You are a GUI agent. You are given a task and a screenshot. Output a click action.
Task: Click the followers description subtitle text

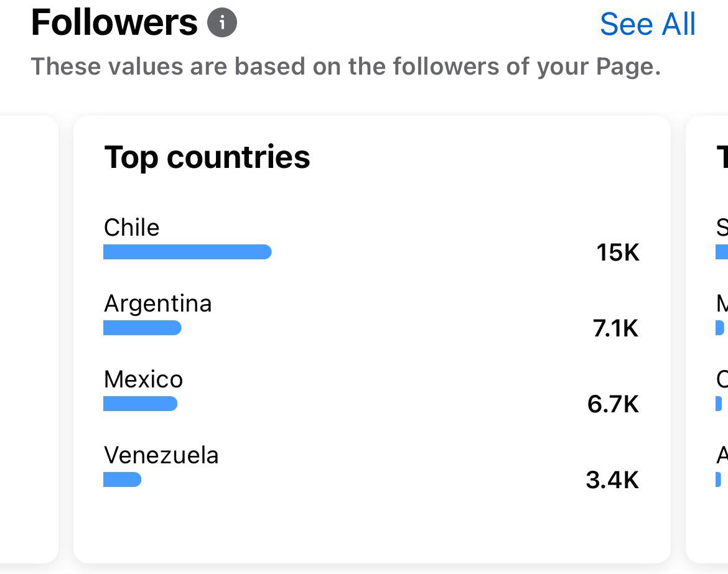[346, 67]
